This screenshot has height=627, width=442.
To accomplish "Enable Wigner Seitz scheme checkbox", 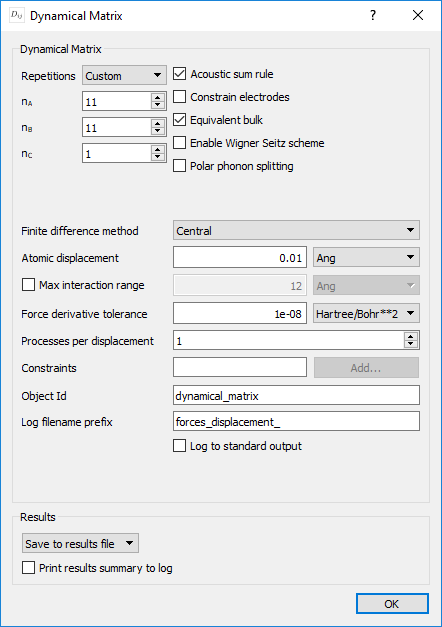I will pyautogui.click(x=180, y=143).
